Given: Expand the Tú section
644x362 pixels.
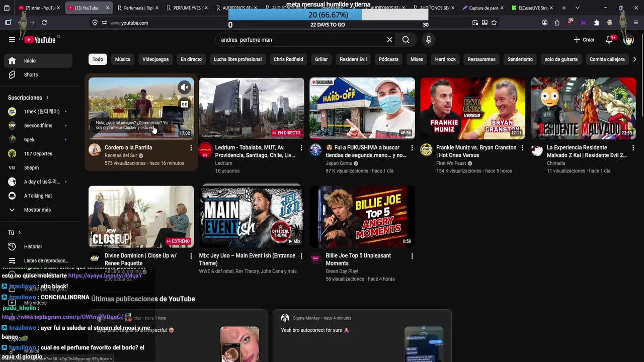Looking at the screenshot, I should click(x=15, y=232).
